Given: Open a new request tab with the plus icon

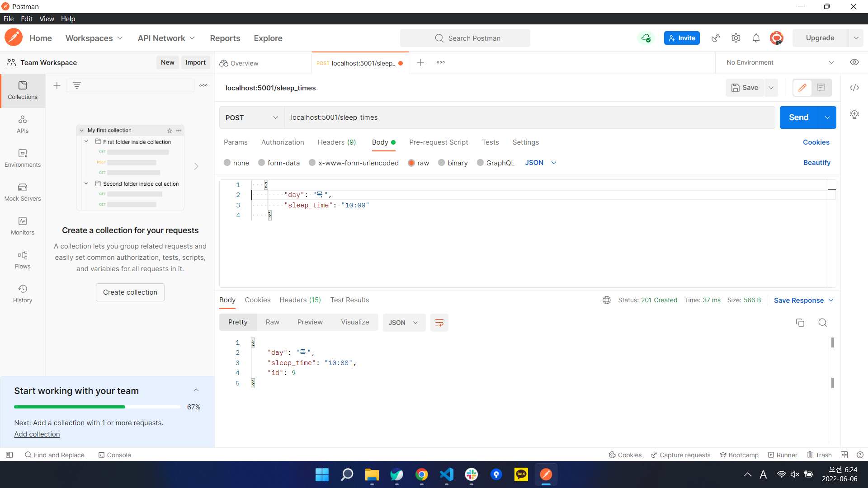Looking at the screenshot, I should pos(420,62).
